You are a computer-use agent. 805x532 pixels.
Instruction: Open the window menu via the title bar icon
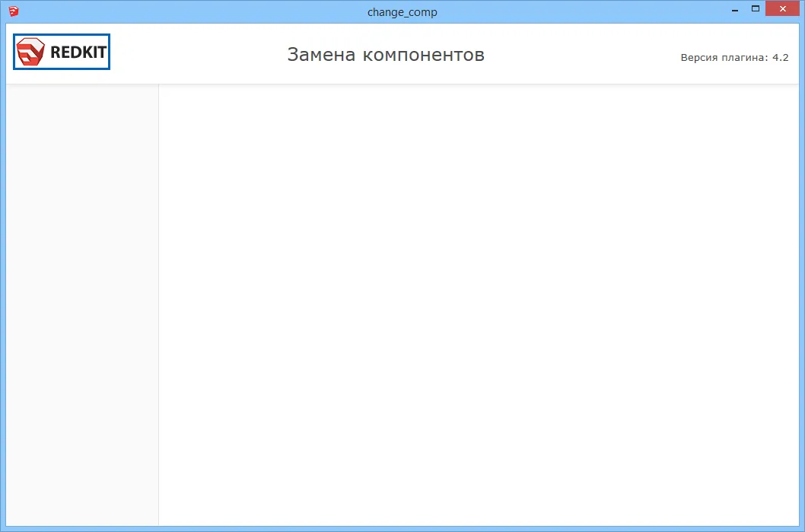pos(14,11)
